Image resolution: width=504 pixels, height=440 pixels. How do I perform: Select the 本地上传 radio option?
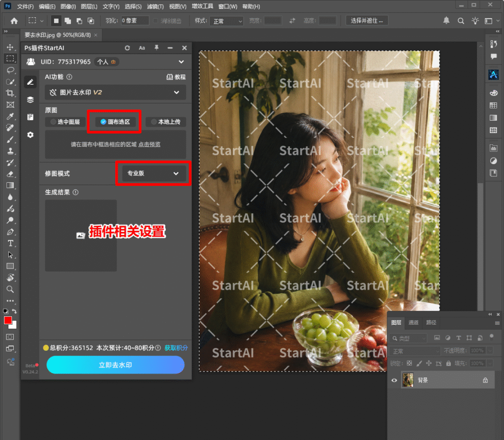point(166,122)
